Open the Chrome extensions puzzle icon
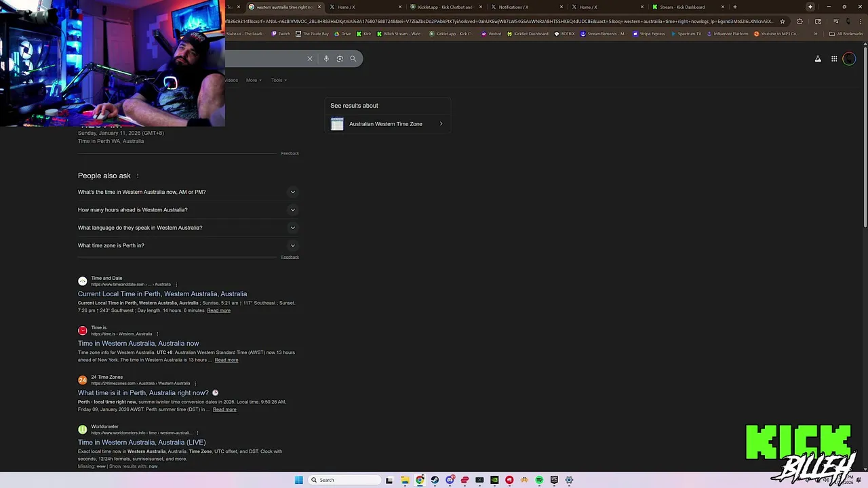 pyautogui.click(x=800, y=21)
